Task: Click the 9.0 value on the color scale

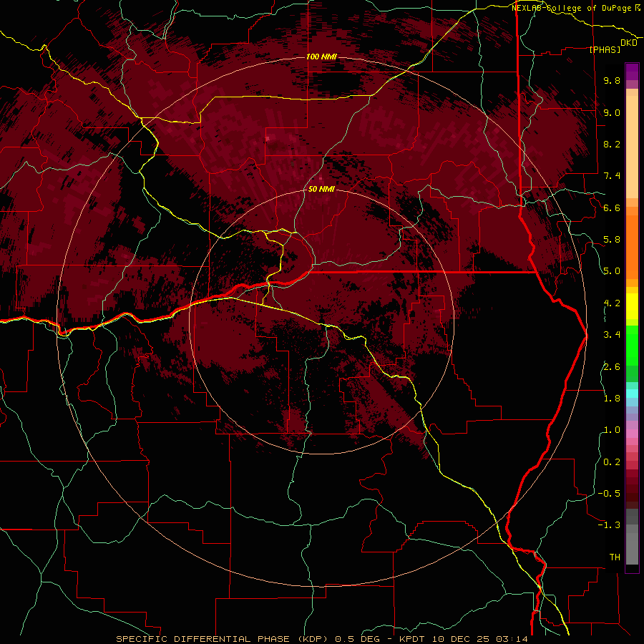Action: point(612,112)
